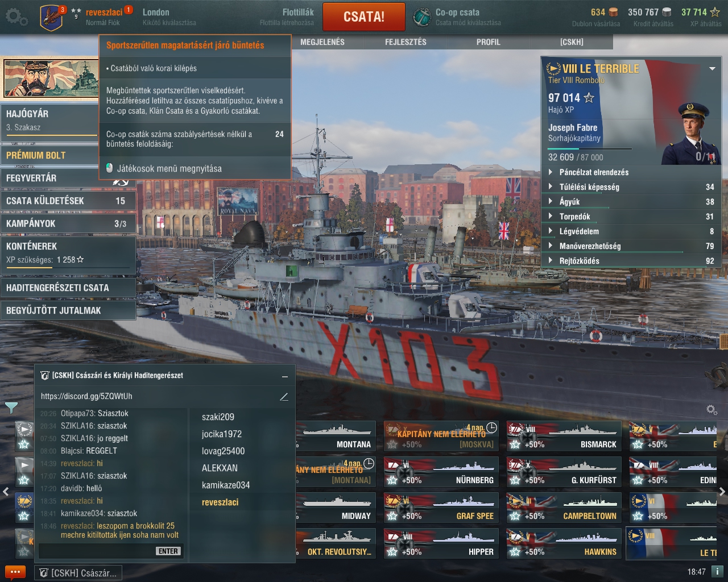This screenshot has height=582, width=728.
Task: Minimize the CSKH clan chat window
Action: click(284, 376)
